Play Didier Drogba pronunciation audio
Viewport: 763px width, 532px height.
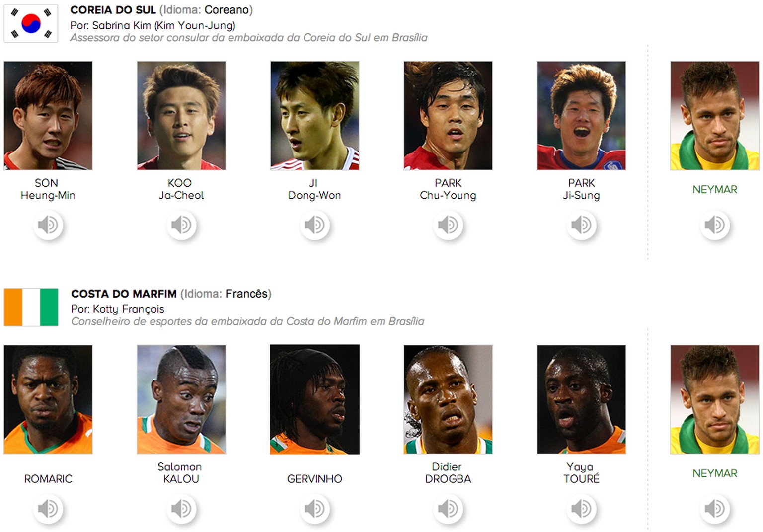[448, 509]
